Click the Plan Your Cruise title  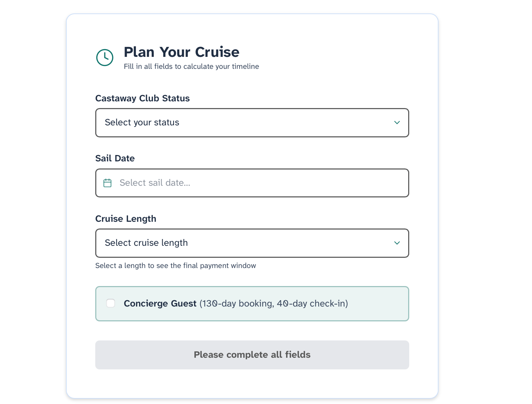point(181,52)
